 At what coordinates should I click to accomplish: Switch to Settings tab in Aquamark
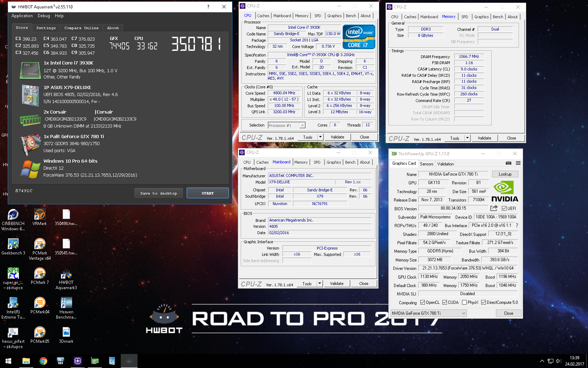46,28
